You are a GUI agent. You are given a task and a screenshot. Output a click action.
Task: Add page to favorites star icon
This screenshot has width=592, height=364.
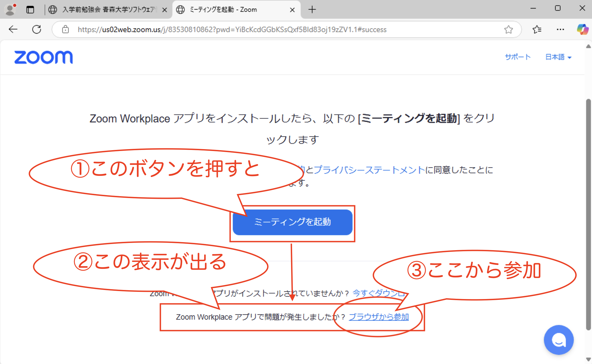pyautogui.click(x=508, y=29)
